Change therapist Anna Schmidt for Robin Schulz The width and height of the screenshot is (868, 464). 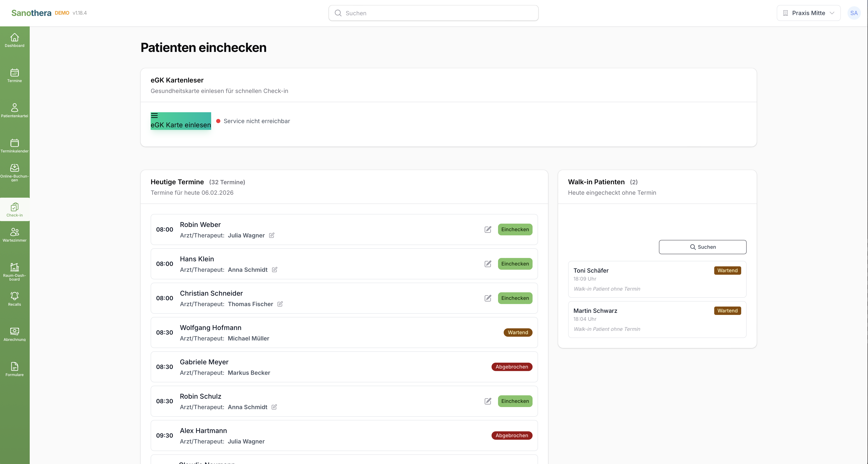(274, 407)
